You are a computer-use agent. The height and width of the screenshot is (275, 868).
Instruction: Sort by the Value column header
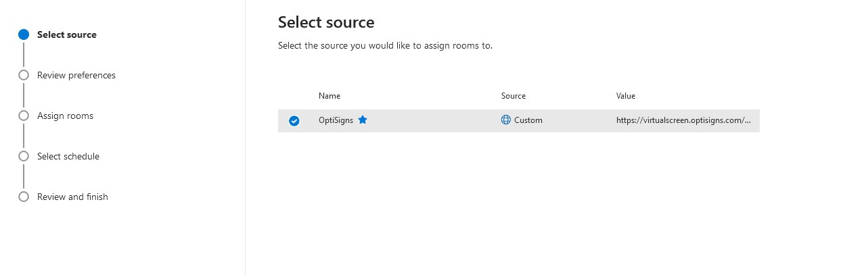[626, 96]
